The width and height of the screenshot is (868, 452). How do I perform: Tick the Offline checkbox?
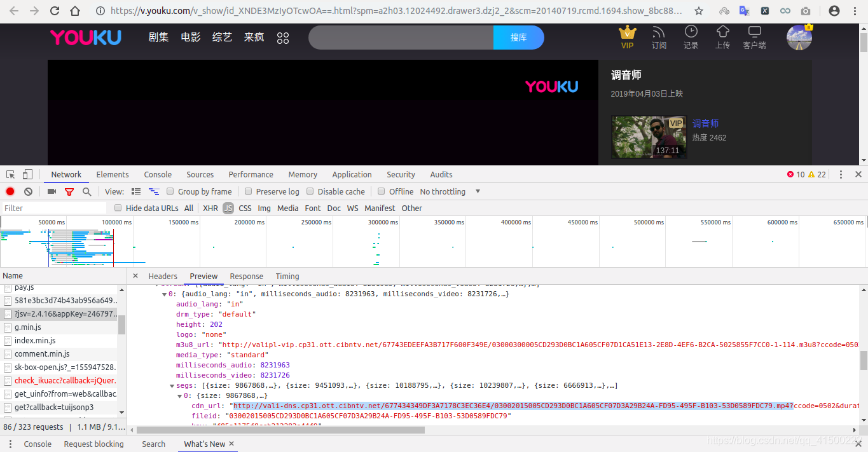coord(382,191)
